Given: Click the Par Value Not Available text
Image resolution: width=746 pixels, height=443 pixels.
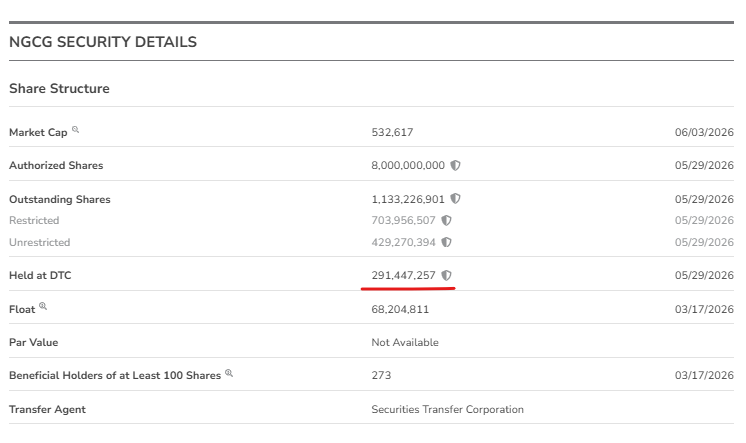Looking at the screenshot, I should [405, 342].
